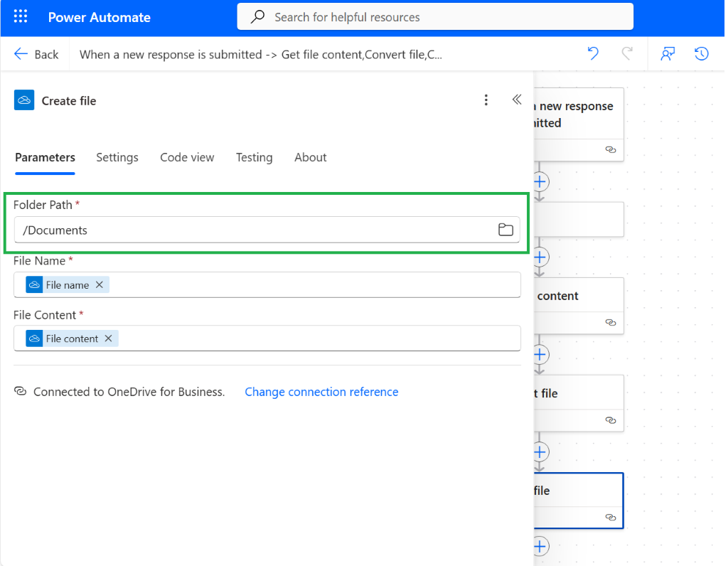Open the Create file more options menu
This screenshot has width=728, height=566.
(486, 100)
